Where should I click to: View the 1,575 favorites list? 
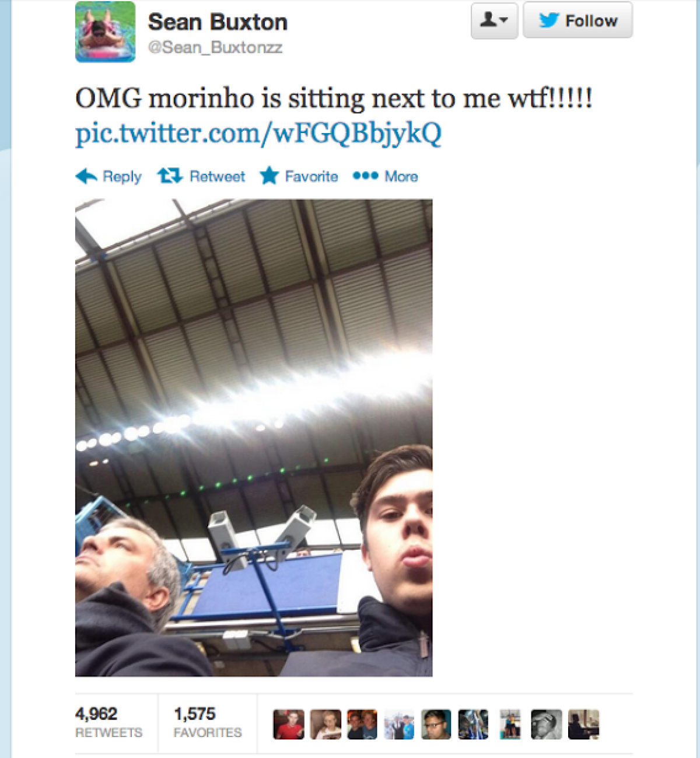point(208,723)
